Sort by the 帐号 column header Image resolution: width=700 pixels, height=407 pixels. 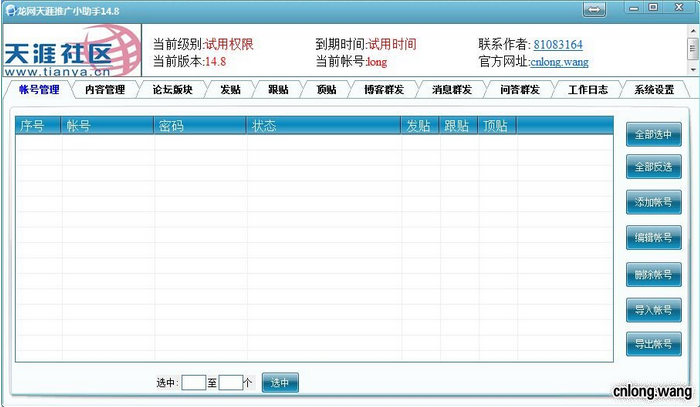coord(107,125)
